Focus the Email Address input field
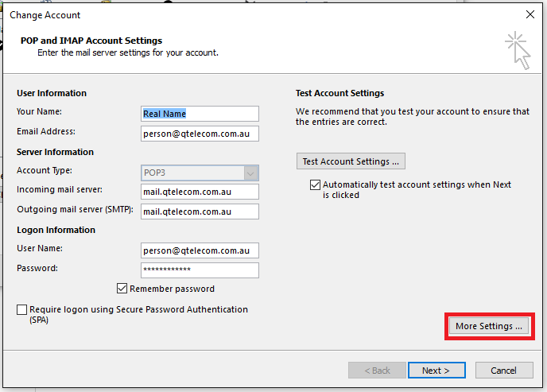 200,134
